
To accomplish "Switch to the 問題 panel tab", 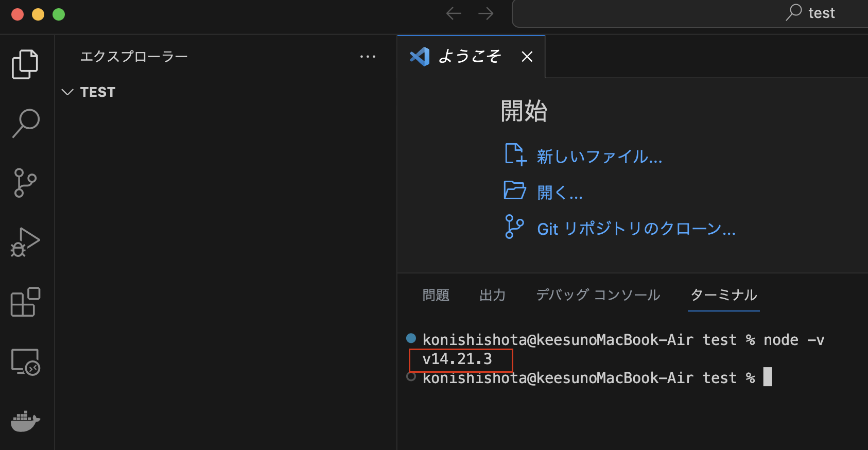I will point(436,295).
